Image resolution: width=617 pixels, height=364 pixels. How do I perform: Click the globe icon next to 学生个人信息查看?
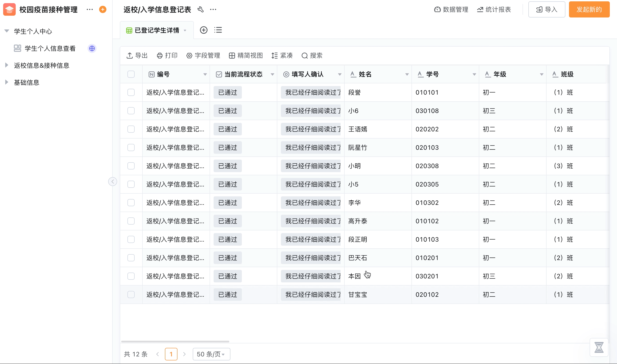[x=92, y=48]
